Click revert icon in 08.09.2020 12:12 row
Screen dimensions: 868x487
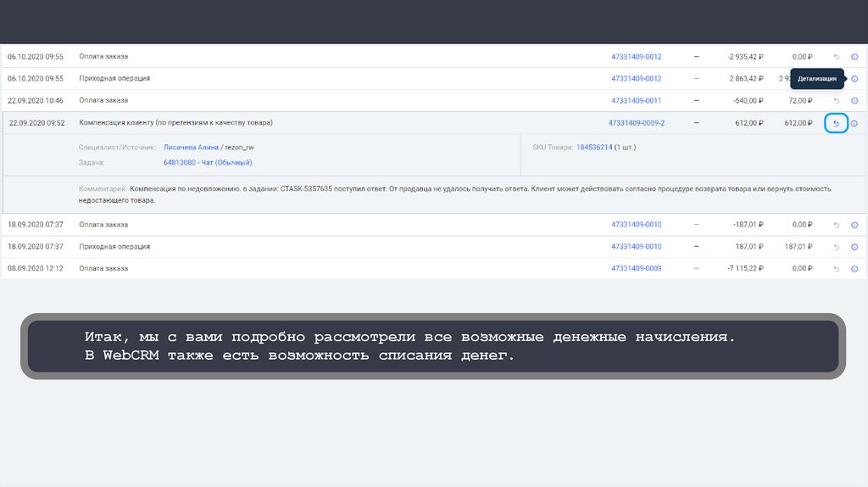[837, 269]
